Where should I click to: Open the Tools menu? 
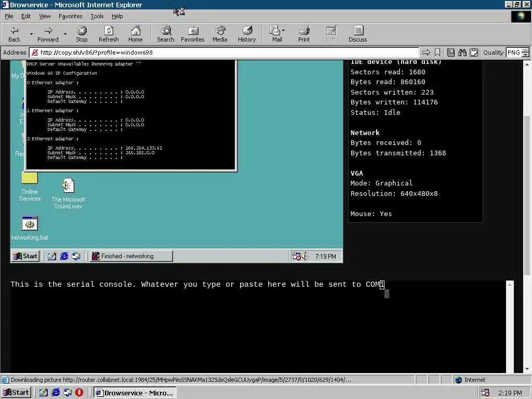pyautogui.click(x=97, y=16)
